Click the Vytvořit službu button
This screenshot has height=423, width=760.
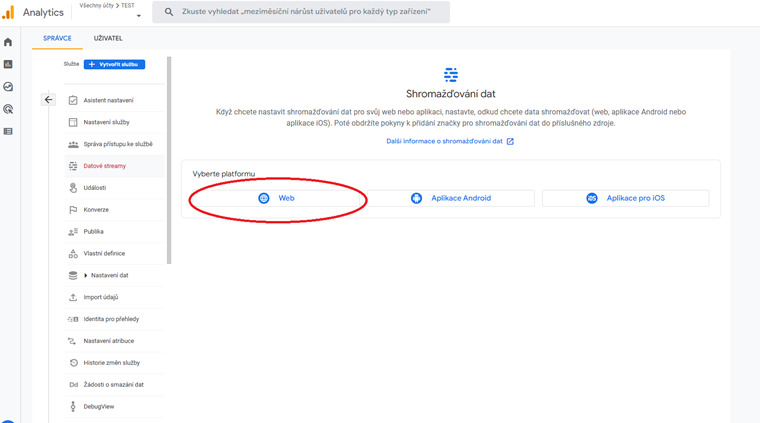[115, 64]
